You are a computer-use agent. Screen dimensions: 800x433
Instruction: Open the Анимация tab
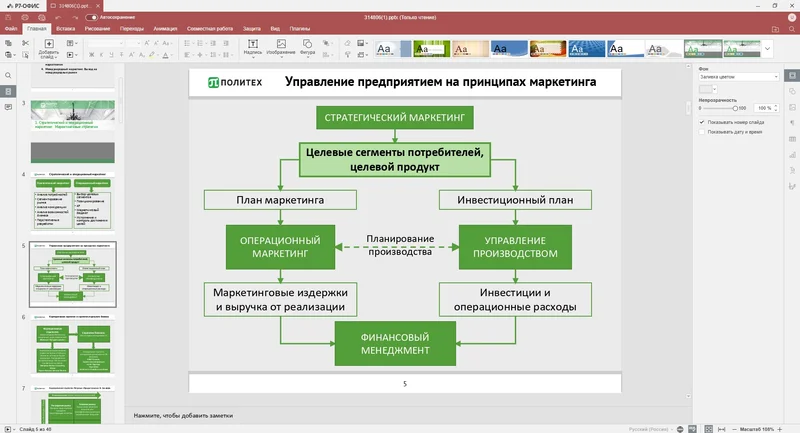point(165,29)
